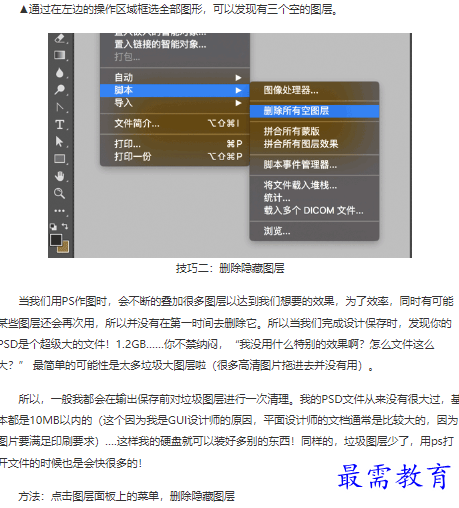The width and height of the screenshot is (459, 508).
Task: Select the Type (T) tool
Action: click(60, 124)
